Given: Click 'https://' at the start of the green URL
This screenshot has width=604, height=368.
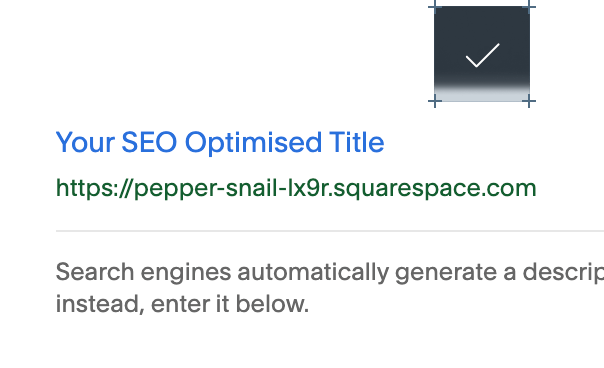Looking at the screenshot, I should click(x=94, y=188).
